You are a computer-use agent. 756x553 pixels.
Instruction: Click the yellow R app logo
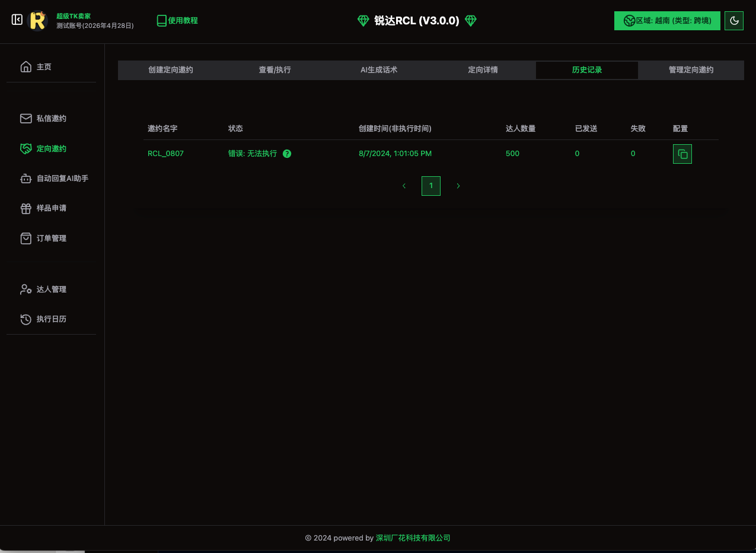pos(37,21)
